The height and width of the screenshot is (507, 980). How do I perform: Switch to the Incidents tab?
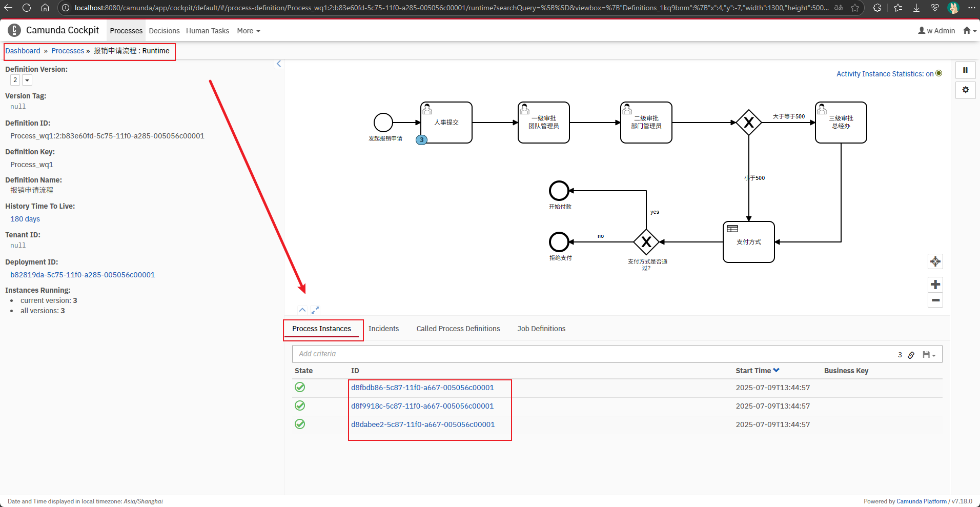(x=383, y=329)
